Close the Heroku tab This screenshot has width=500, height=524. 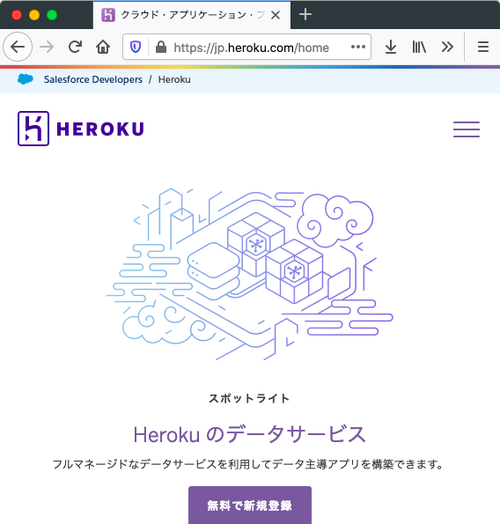coord(275,15)
